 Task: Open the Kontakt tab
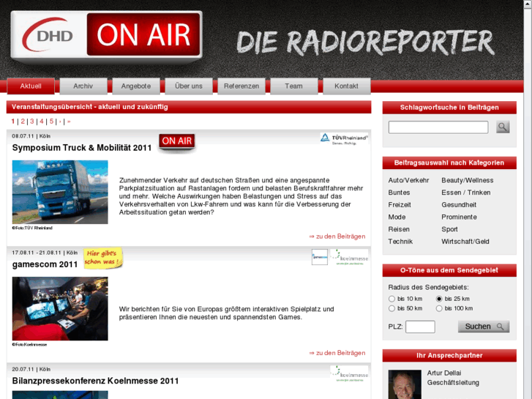346,86
